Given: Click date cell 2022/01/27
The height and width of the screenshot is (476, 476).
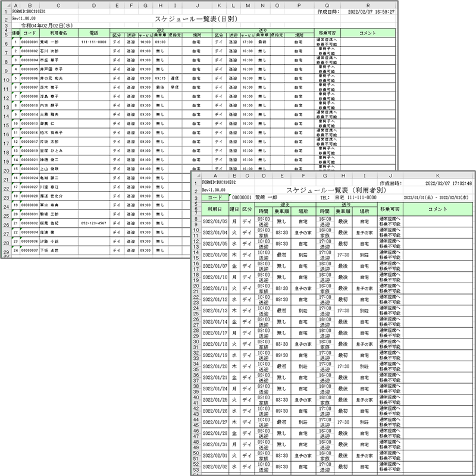Looking at the screenshot, I should click(x=215, y=422).
